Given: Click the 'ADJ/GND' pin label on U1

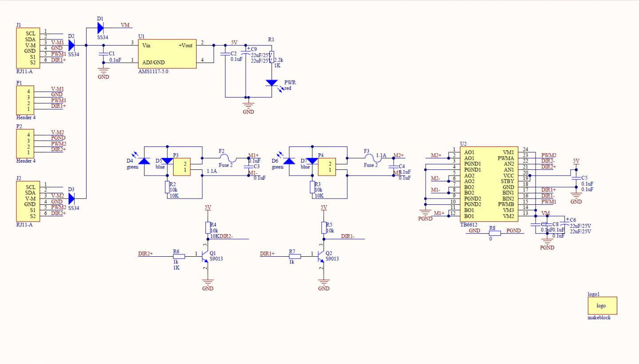Looking at the screenshot, I should pos(154,63).
